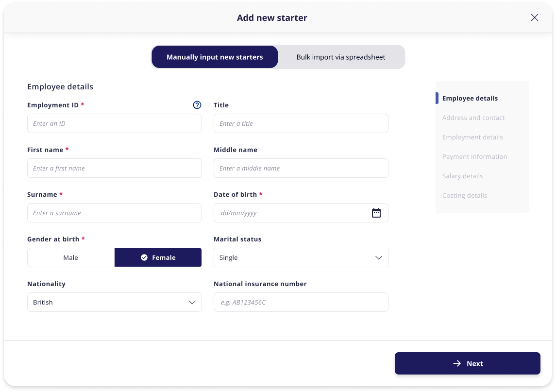
Task: Open Payment information in side navigation
Action: 474,157
